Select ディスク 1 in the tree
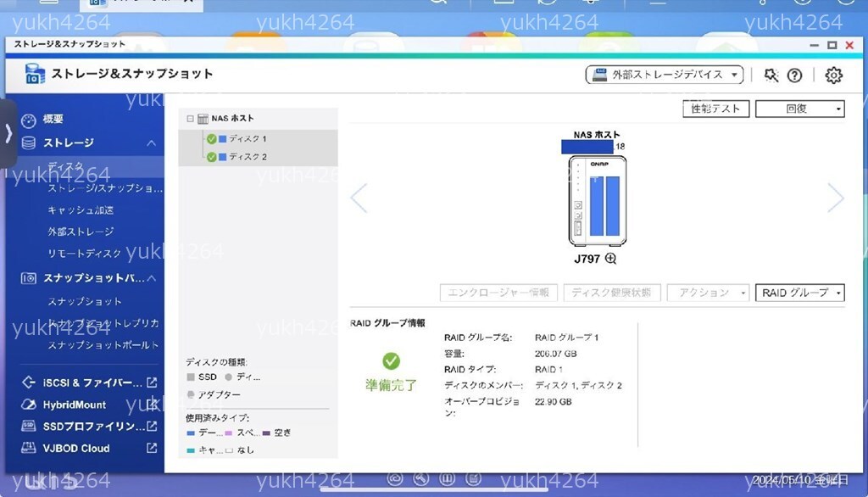 (248, 139)
